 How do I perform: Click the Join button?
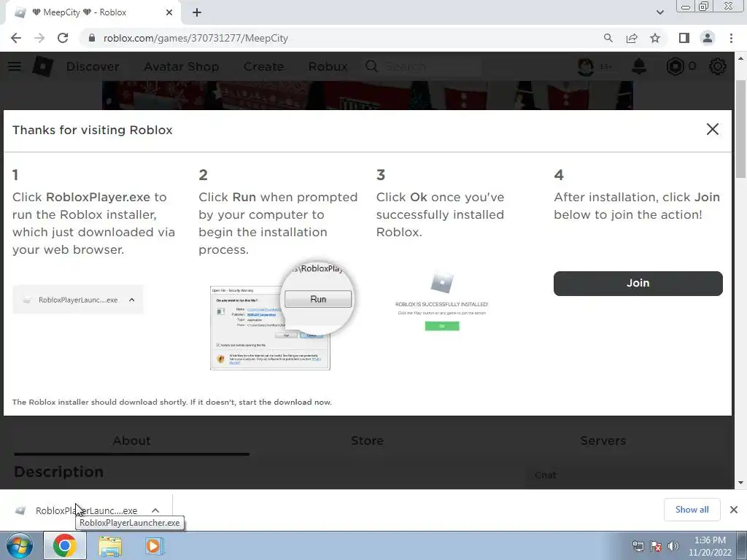click(638, 284)
